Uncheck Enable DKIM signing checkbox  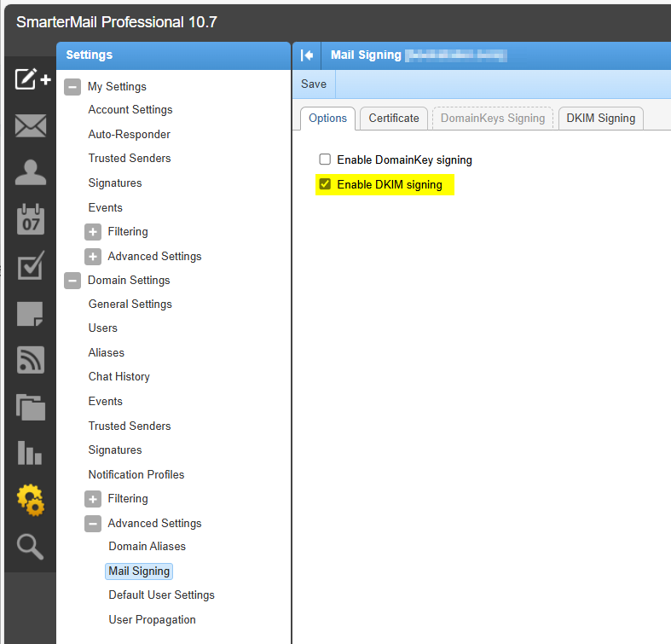pos(325,184)
